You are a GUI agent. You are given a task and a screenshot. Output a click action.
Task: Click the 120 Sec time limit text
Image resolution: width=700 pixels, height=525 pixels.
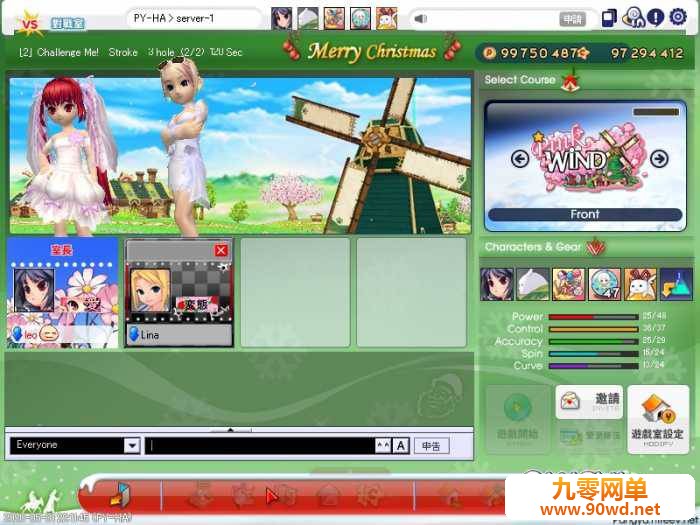[x=226, y=52]
